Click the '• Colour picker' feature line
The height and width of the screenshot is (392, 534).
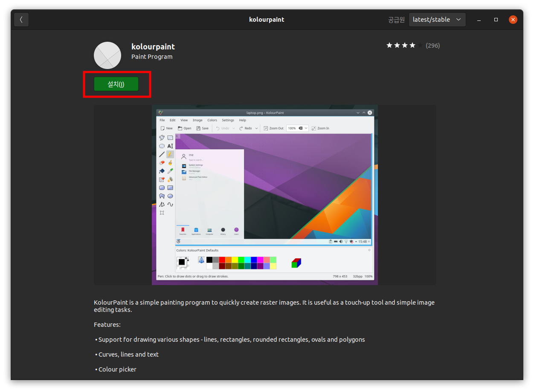click(x=116, y=369)
